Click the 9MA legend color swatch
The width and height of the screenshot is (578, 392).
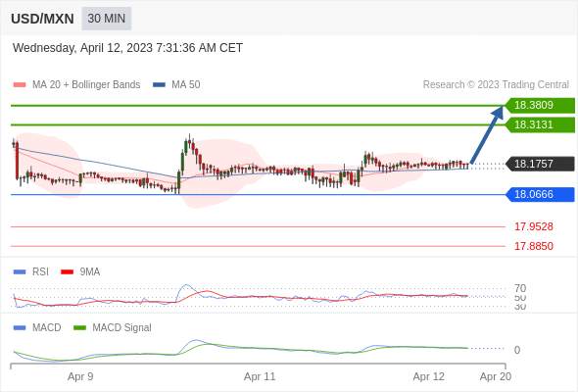67,272
